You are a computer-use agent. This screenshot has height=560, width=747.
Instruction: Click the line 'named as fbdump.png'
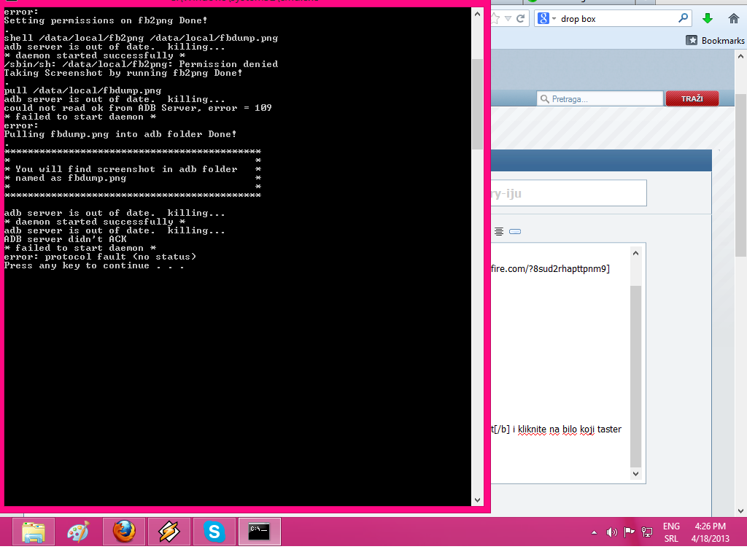coord(71,178)
